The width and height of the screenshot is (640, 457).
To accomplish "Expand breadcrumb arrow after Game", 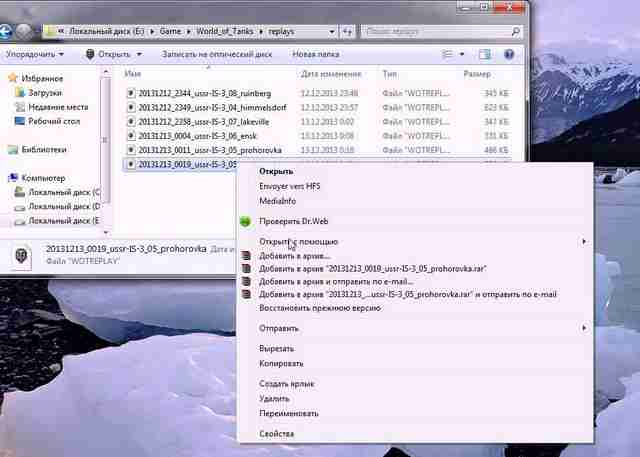I will [x=189, y=32].
